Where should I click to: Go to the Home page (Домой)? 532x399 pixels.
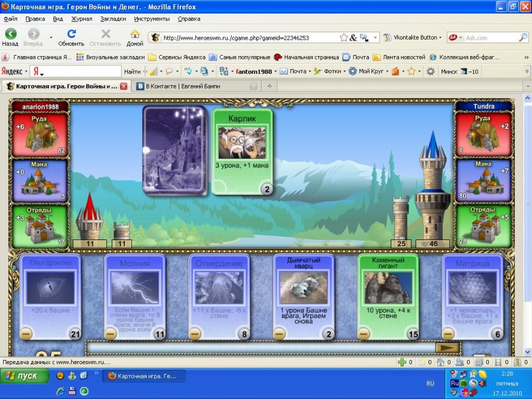coord(135,37)
